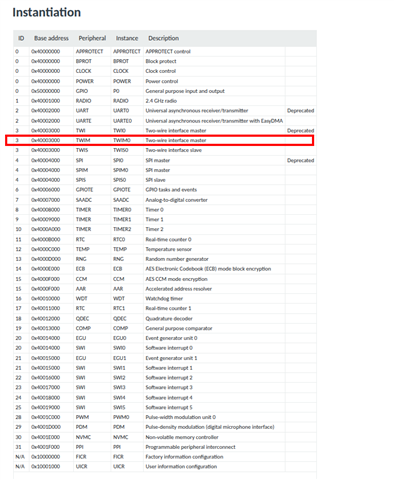Viewport: 394px width, 480px height.
Task: Click the 'User information configuration' description
Action: pyautogui.click(x=181, y=466)
